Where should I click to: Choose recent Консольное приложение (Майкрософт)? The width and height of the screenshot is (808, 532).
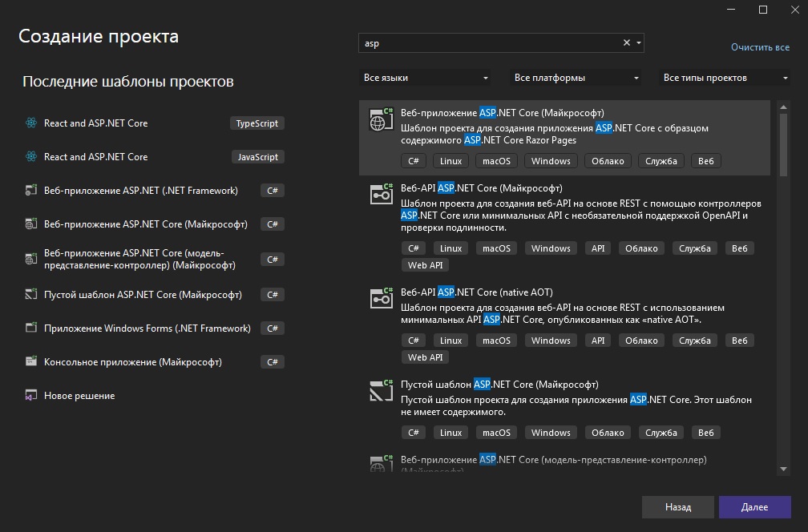tap(155, 361)
